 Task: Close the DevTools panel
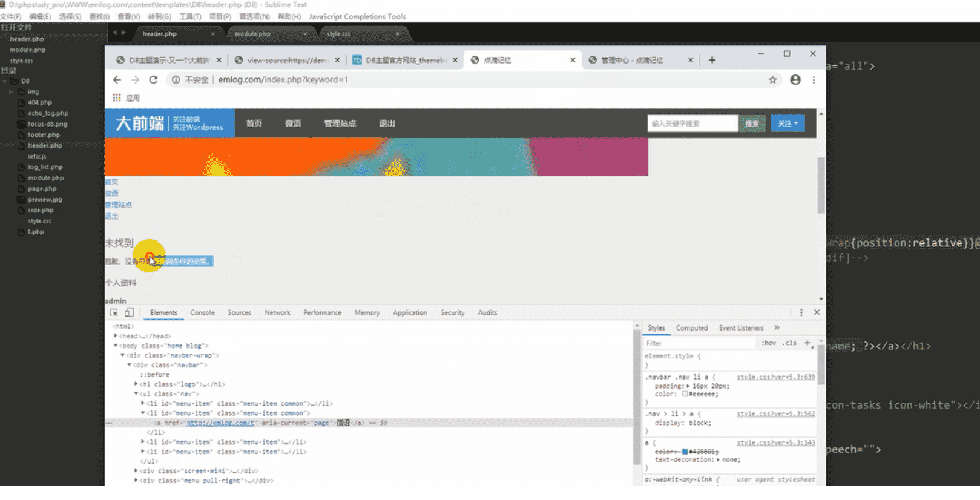click(x=817, y=312)
